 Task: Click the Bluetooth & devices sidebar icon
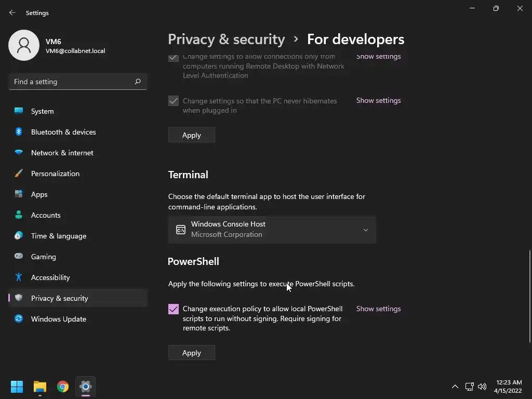(x=19, y=132)
